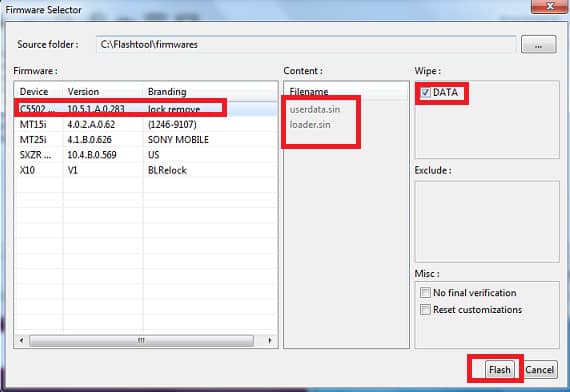
Task: Click the Version column header
Action: [x=103, y=91]
